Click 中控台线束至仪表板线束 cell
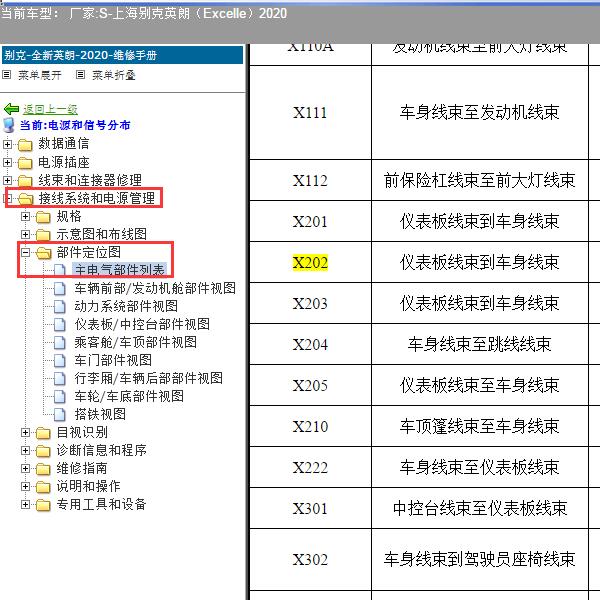Image resolution: width=600 pixels, height=600 pixels. click(x=479, y=509)
